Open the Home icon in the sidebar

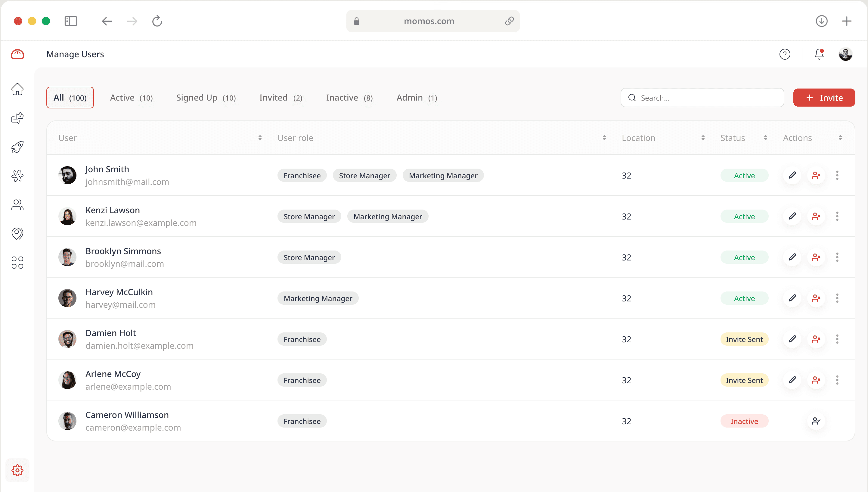point(17,89)
